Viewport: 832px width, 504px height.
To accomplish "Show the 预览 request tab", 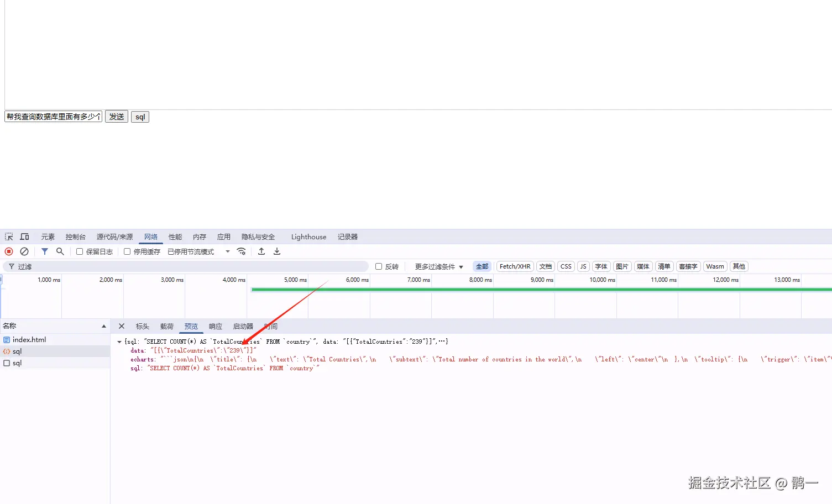I will click(191, 326).
